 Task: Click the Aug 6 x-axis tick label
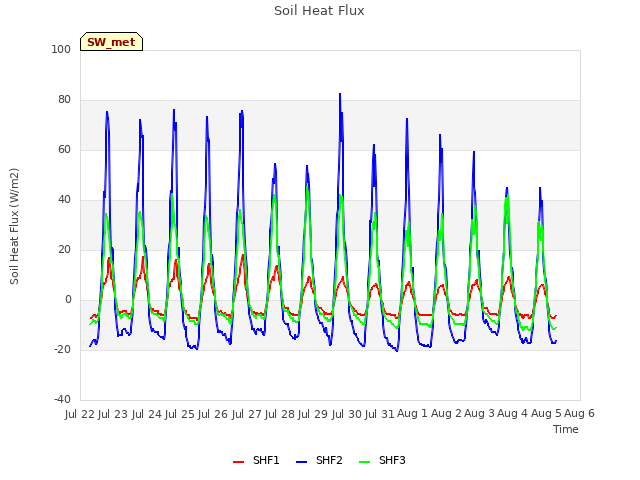pos(580,414)
